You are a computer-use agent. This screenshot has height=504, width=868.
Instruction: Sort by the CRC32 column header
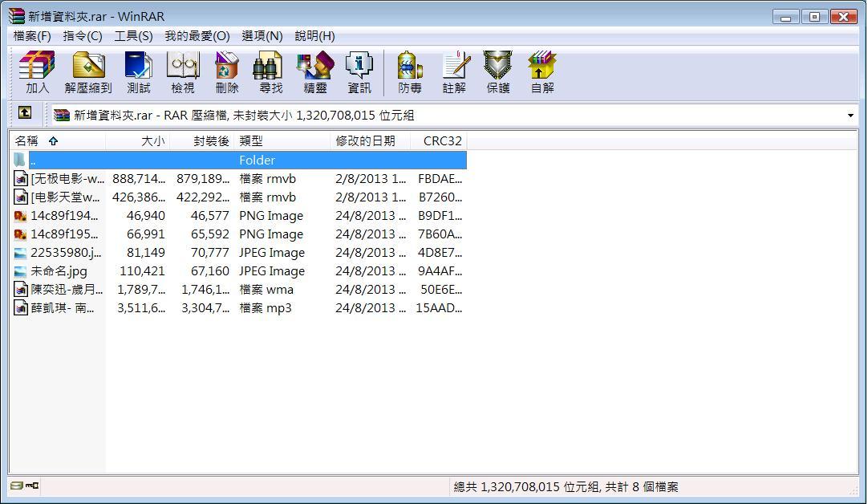coord(439,140)
